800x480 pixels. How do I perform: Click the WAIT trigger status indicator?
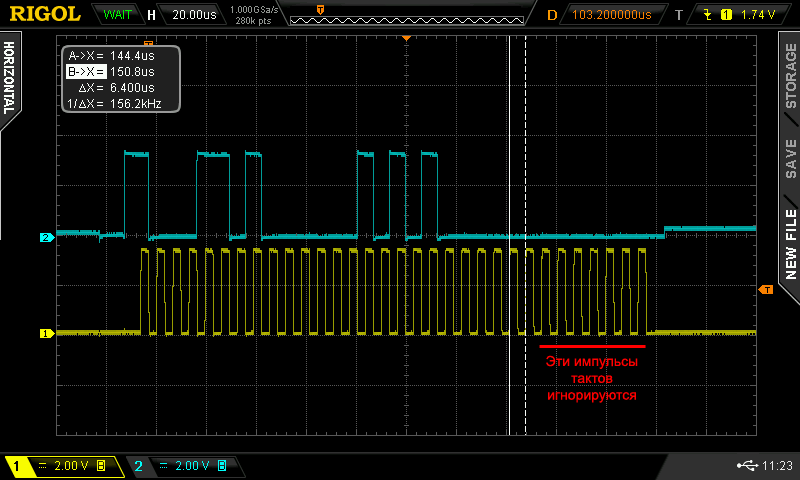pyautogui.click(x=119, y=15)
